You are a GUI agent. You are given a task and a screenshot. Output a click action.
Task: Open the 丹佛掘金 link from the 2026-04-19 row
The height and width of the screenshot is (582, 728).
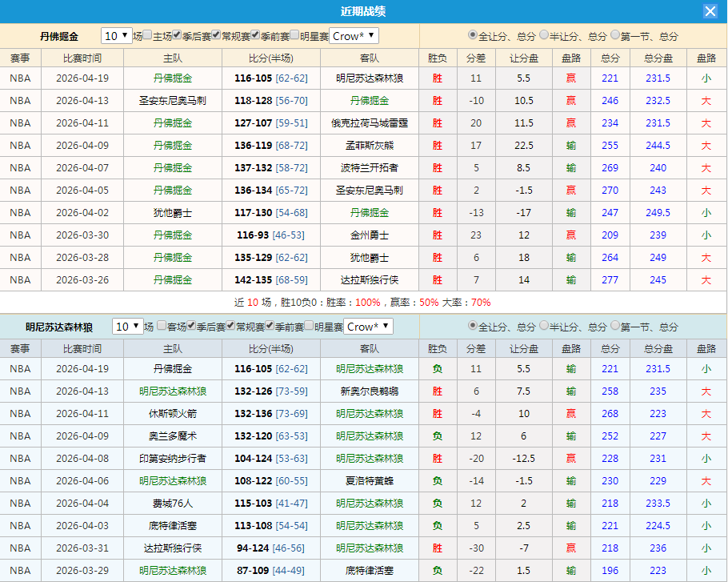(173, 78)
